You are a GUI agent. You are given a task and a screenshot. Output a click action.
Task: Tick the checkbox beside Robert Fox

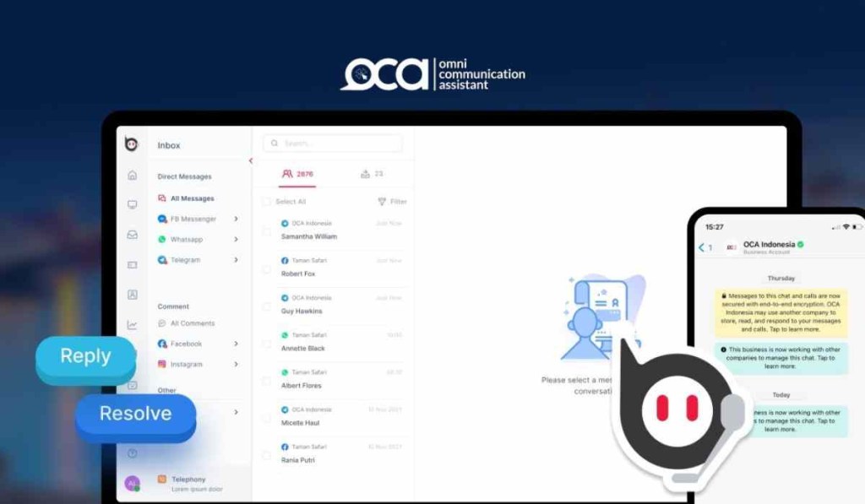267,268
